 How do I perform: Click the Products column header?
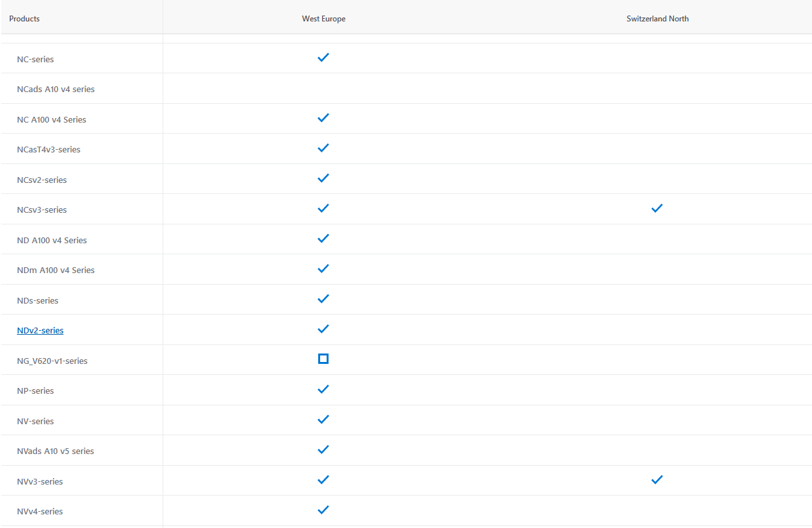pos(25,19)
